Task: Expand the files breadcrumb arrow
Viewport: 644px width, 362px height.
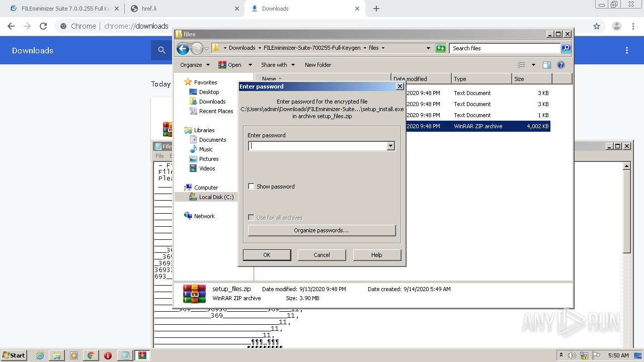Action: (383, 48)
